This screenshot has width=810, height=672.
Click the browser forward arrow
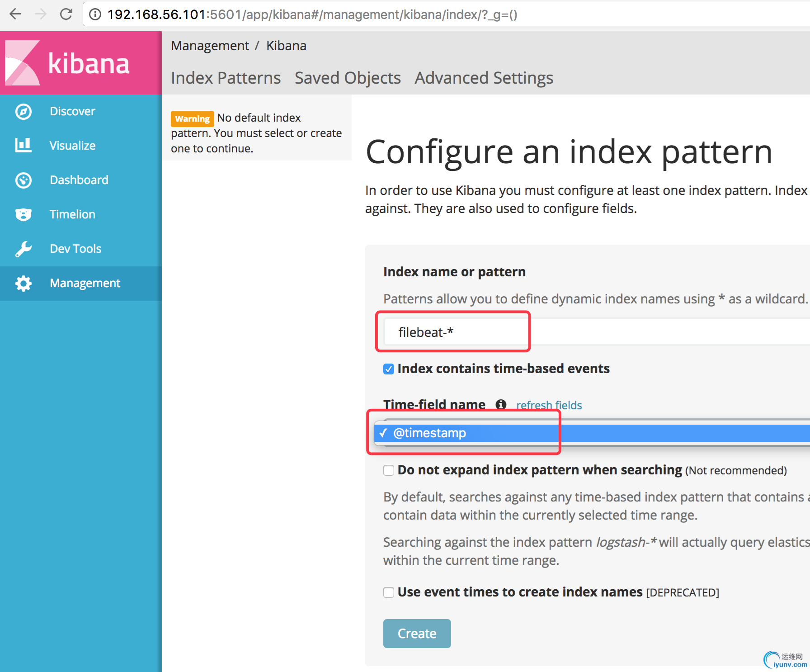41,14
